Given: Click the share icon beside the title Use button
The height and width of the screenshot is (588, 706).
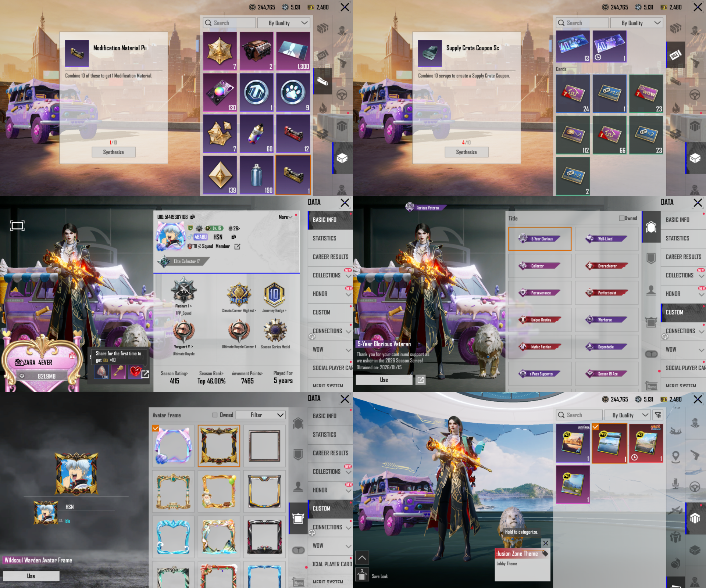Looking at the screenshot, I should pos(421,380).
